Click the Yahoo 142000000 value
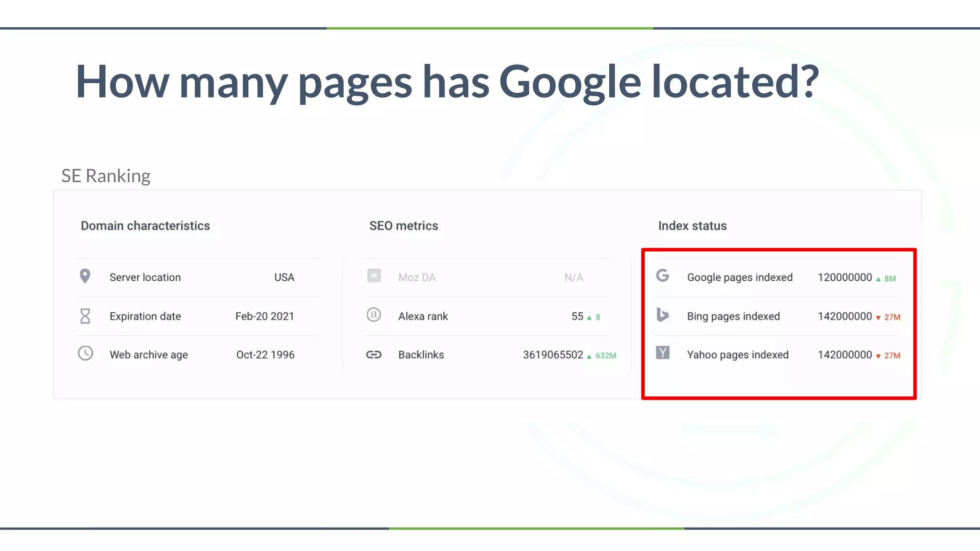This screenshot has height=551, width=980. click(845, 355)
